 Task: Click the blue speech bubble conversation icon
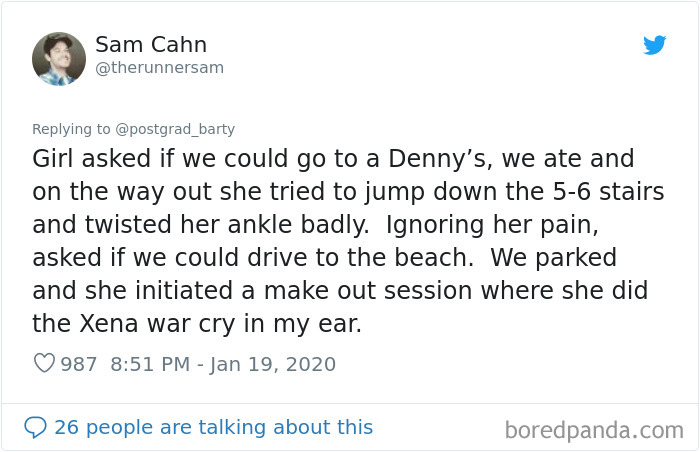(35, 427)
